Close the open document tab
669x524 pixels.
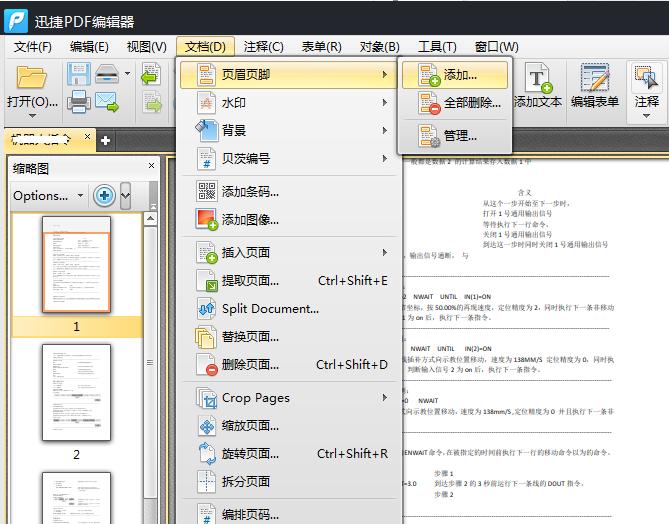click(x=87, y=137)
